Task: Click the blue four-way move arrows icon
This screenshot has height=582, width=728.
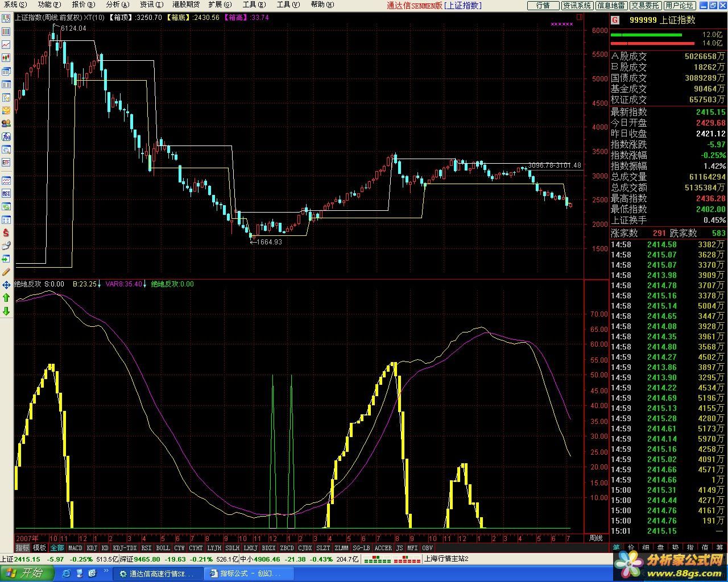Action: tap(6, 285)
